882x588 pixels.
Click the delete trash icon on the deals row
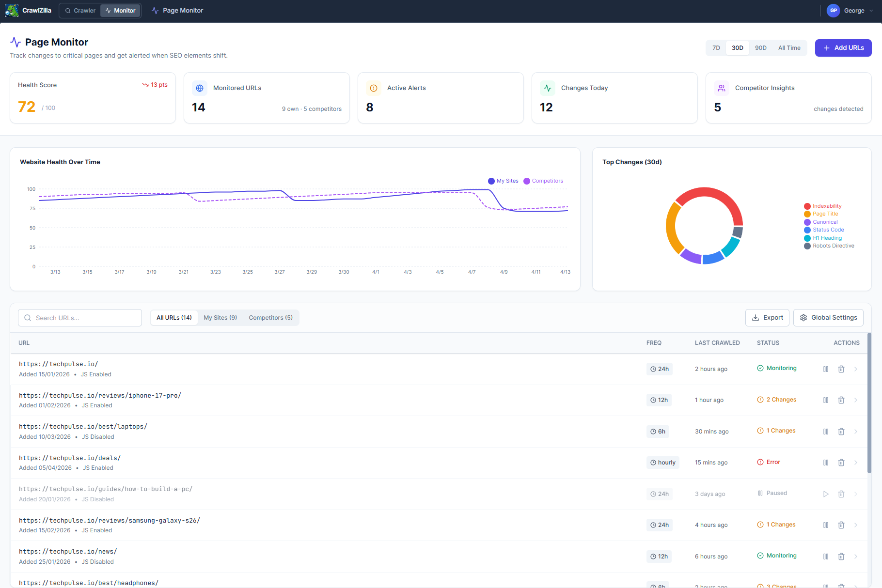(841, 463)
